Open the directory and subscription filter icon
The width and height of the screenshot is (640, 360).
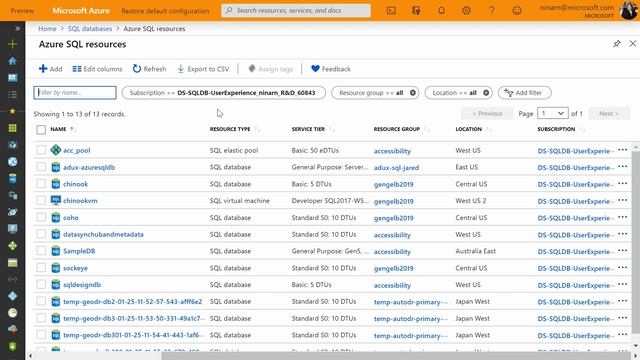pos(416,11)
